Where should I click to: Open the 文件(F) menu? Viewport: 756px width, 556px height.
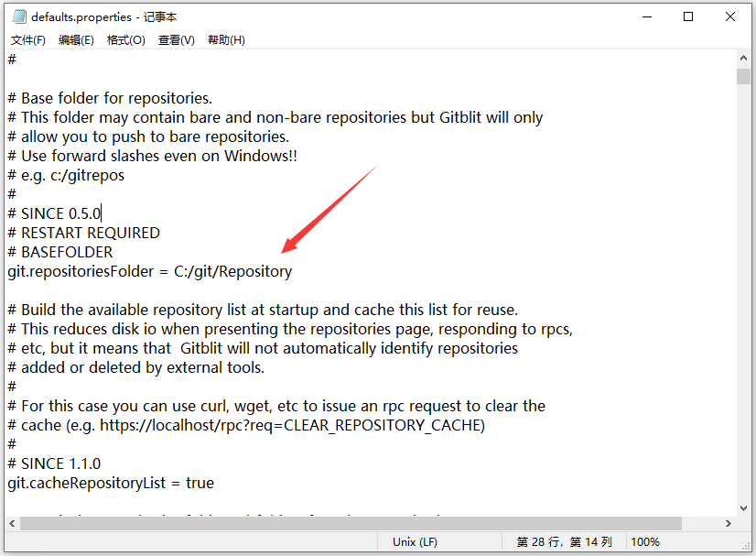[28, 40]
